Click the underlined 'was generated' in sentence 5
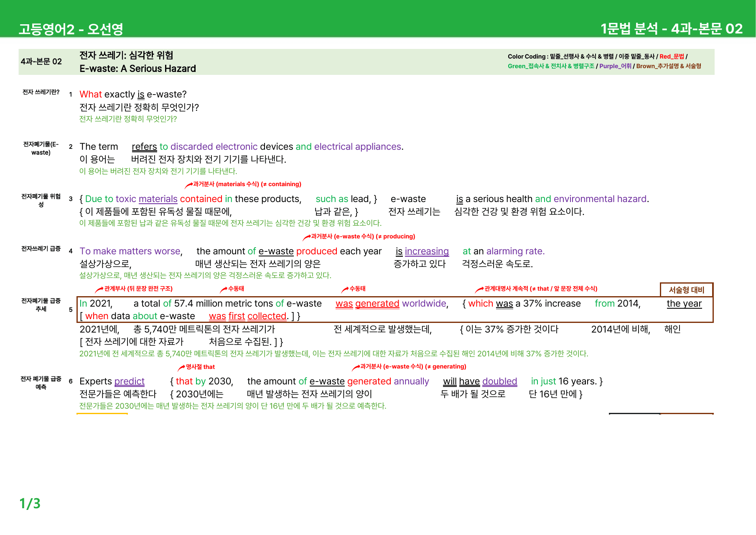Image resolution: width=756 pixels, height=535 pixels. (x=367, y=304)
